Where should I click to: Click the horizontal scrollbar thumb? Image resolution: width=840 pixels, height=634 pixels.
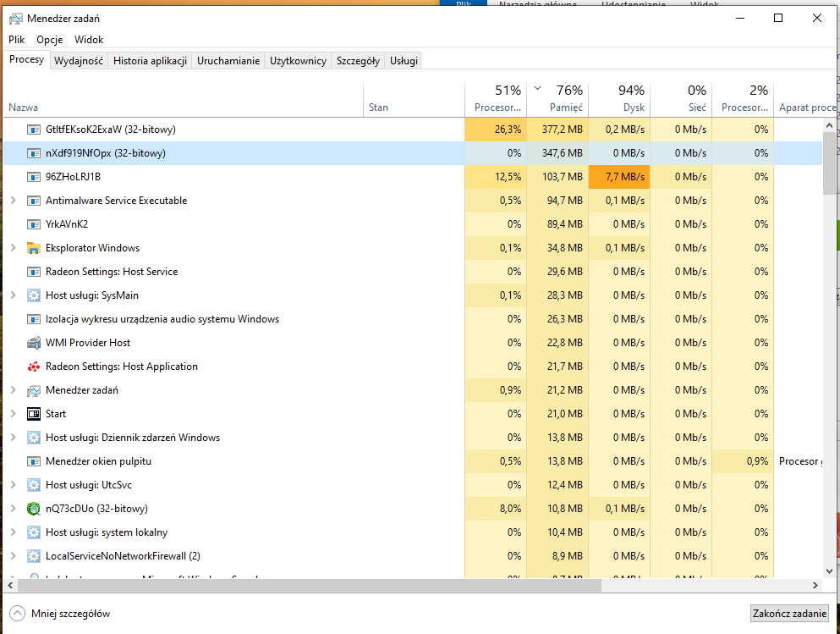pyautogui.click(x=309, y=585)
